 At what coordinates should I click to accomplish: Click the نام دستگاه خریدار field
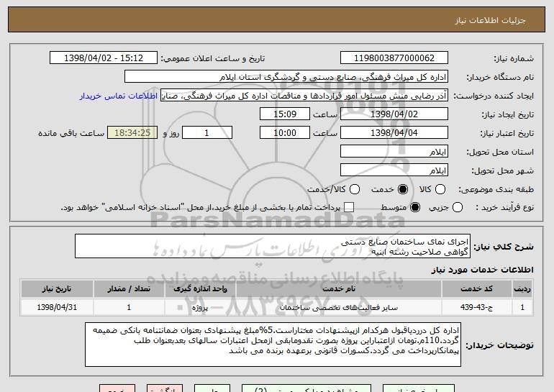(286, 77)
